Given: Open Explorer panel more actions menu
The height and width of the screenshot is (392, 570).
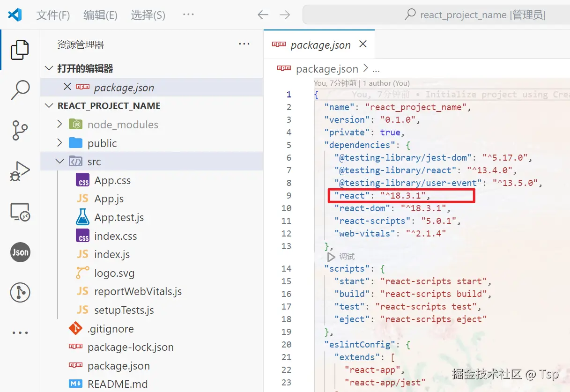Looking at the screenshot, I should point(244,44).
